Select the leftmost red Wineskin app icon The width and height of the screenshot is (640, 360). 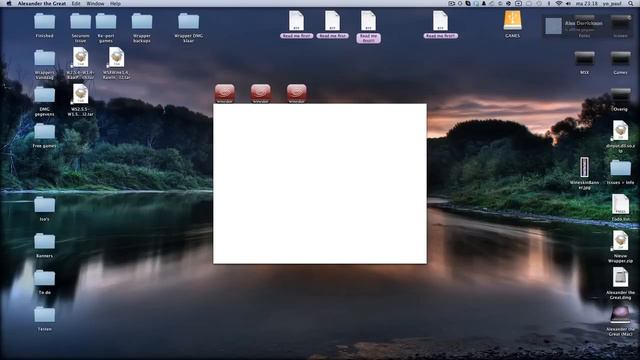click(x=224, y=93)
